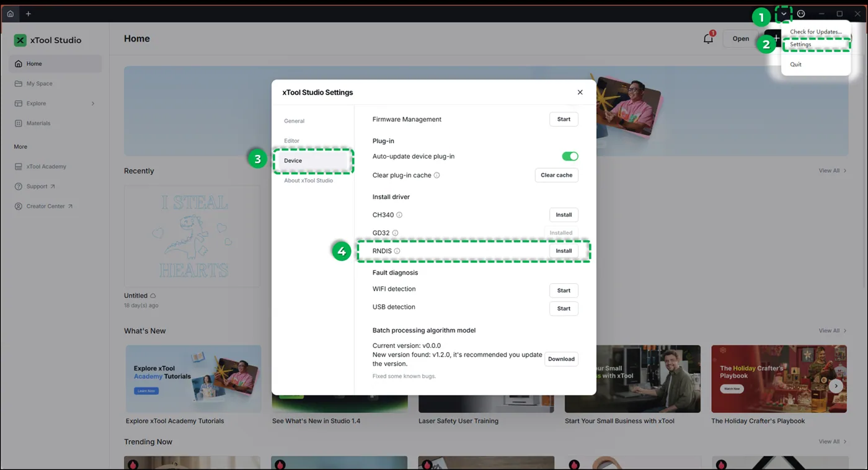Select Settings in the dropdown menu
Image resolution: width=868 pixels, height=470 pixels.
(800, 45)
